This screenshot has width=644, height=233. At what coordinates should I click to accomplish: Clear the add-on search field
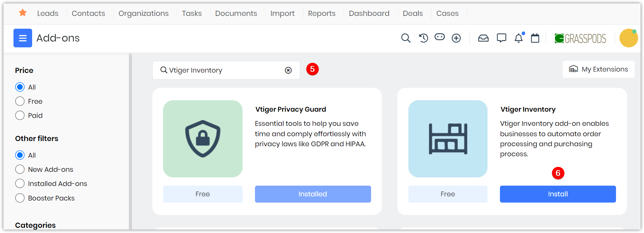[x=288, y=70]
